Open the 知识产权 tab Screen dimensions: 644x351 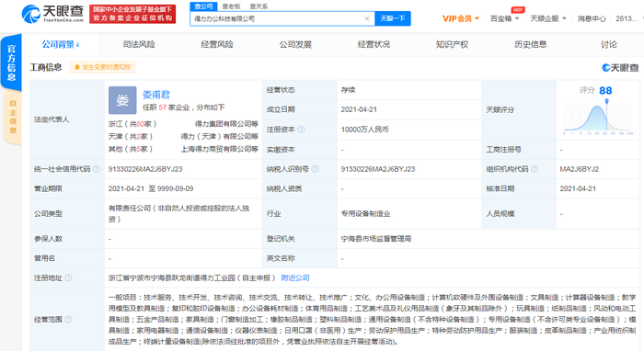click(452, 44)
